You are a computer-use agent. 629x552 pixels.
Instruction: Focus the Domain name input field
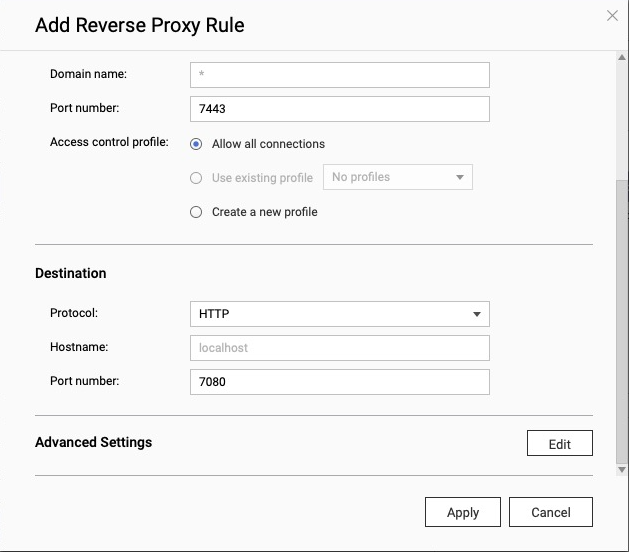tap(339, 75)
